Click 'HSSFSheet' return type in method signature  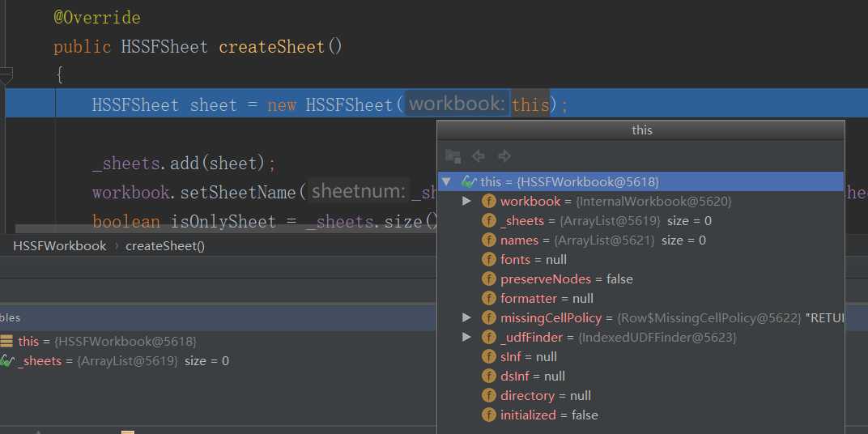coord(164,46)
